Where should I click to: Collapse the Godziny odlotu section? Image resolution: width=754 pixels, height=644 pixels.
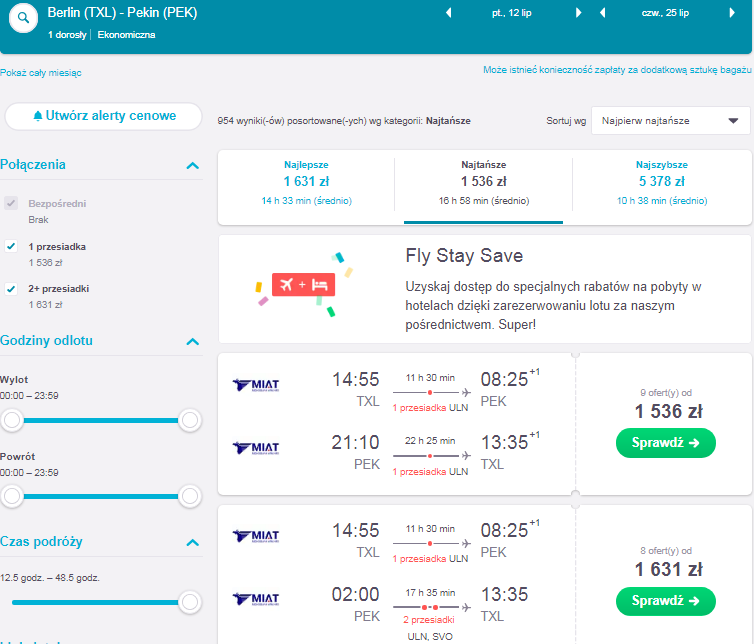(x=192, y=342)
